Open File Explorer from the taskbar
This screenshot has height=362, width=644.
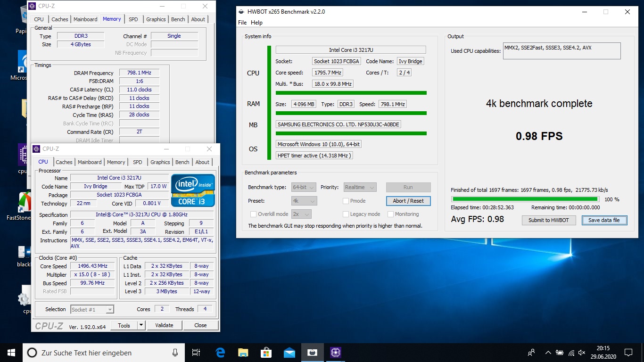tap(243, 353)
